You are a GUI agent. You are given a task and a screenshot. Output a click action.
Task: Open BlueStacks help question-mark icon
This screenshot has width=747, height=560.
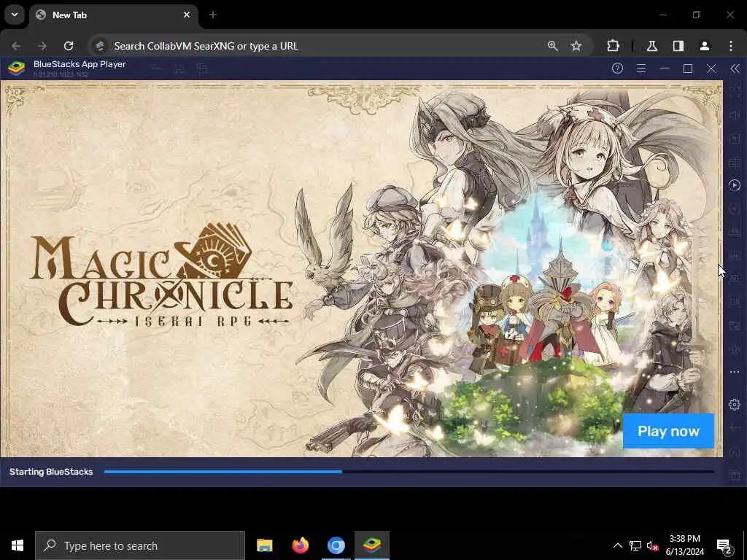click(617, 69)
